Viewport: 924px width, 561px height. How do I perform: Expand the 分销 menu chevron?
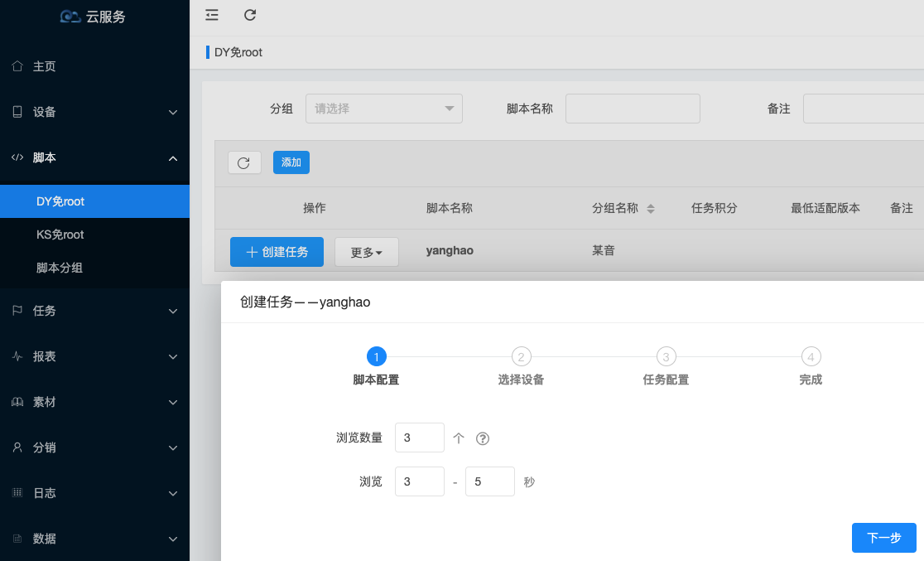click(173, 447)
